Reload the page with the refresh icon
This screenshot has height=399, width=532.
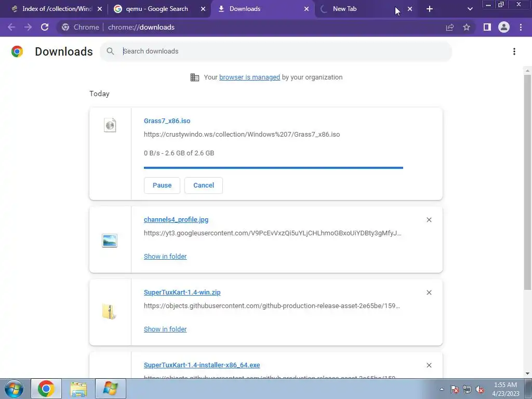click(45, 27)
